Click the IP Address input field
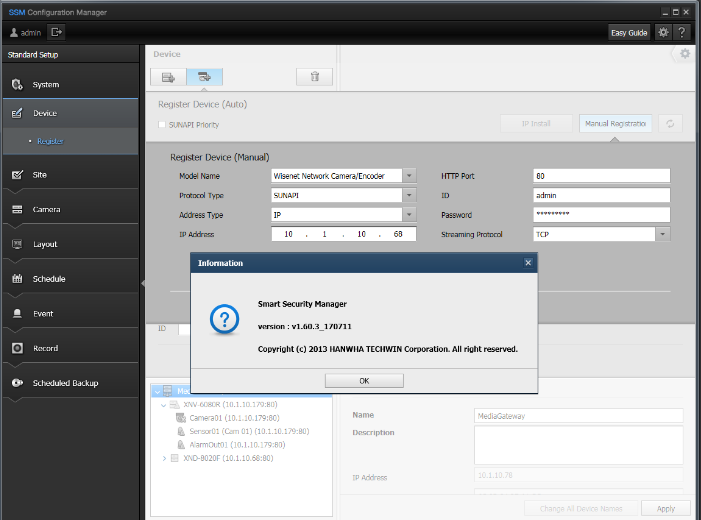 tap(343, 234)
